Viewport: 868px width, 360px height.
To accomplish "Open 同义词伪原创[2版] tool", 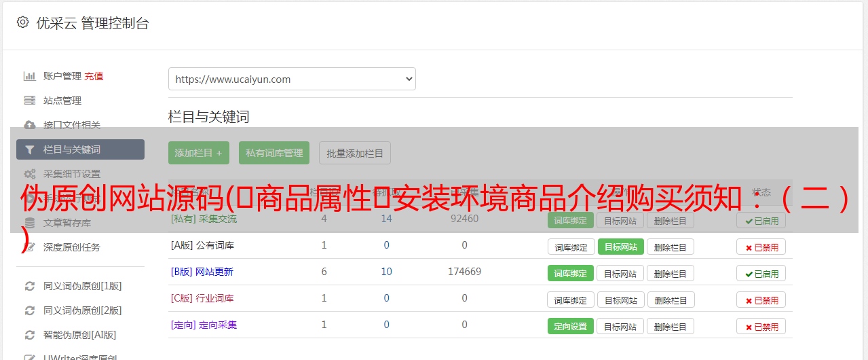I will (83, 310).
